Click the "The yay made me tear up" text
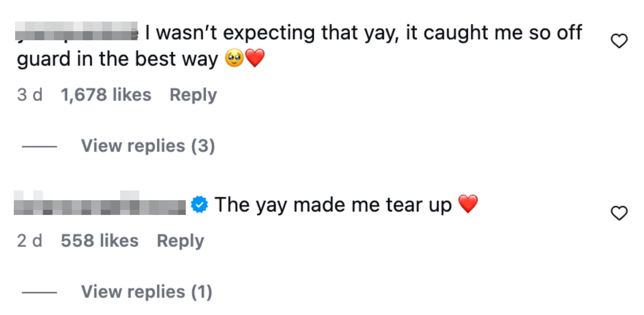The image size is (644, 315). click(333, 205)
